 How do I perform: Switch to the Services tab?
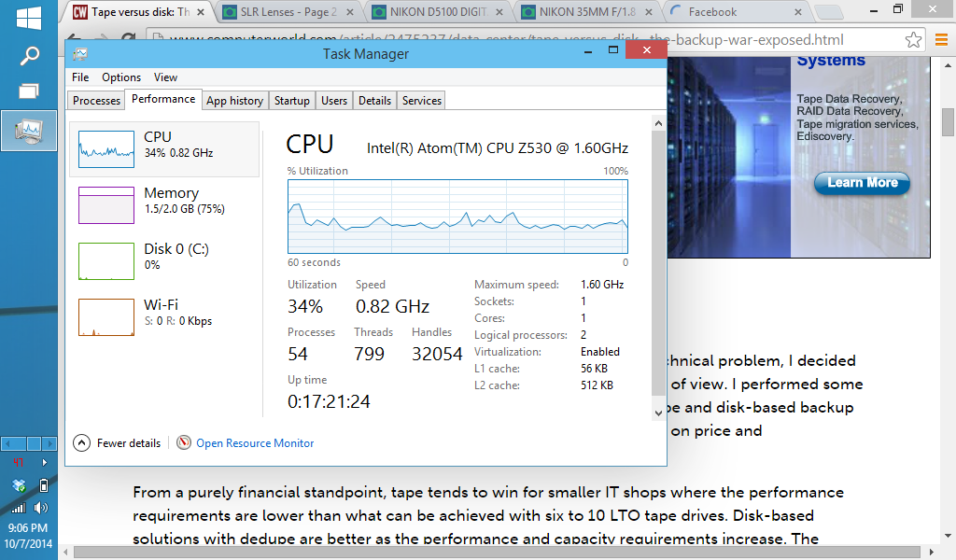pos(422,101)
